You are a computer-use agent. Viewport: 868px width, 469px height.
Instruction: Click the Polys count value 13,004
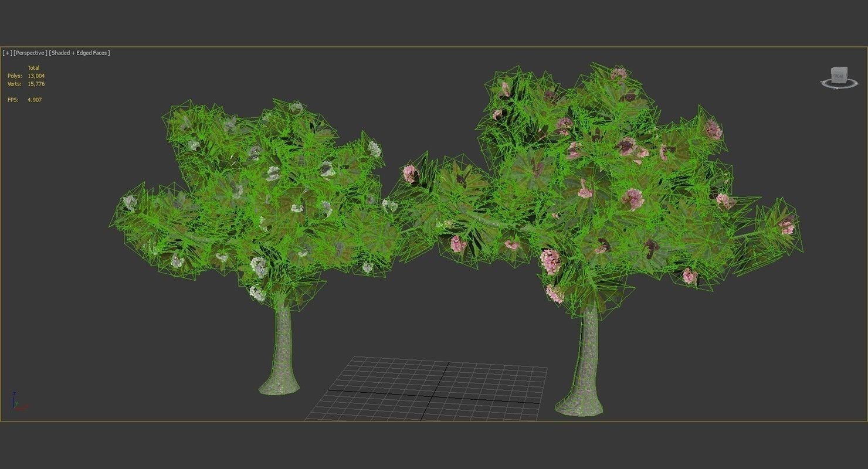click(x=36, y=76)
